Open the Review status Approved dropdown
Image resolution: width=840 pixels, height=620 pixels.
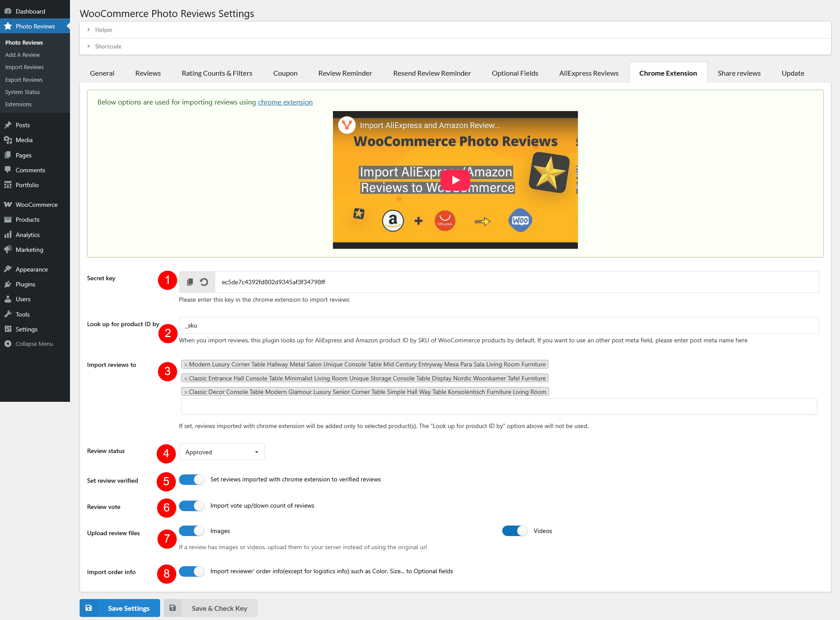point(222,452)
